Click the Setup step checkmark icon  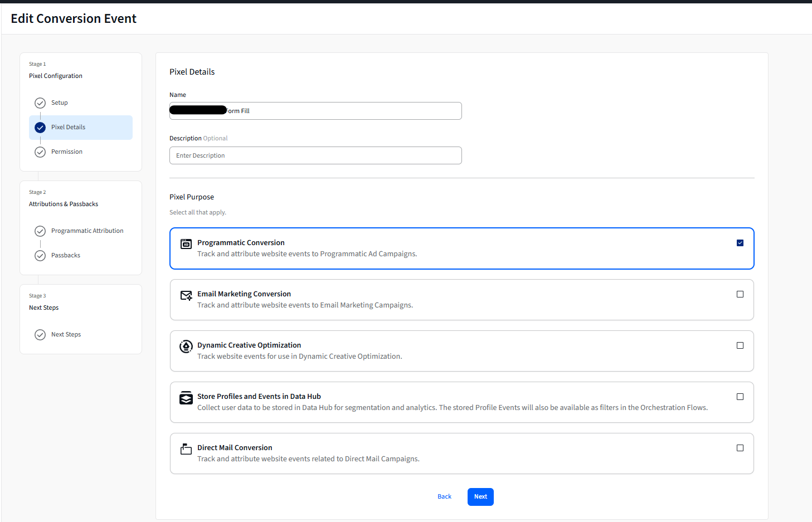pos(40,103)
